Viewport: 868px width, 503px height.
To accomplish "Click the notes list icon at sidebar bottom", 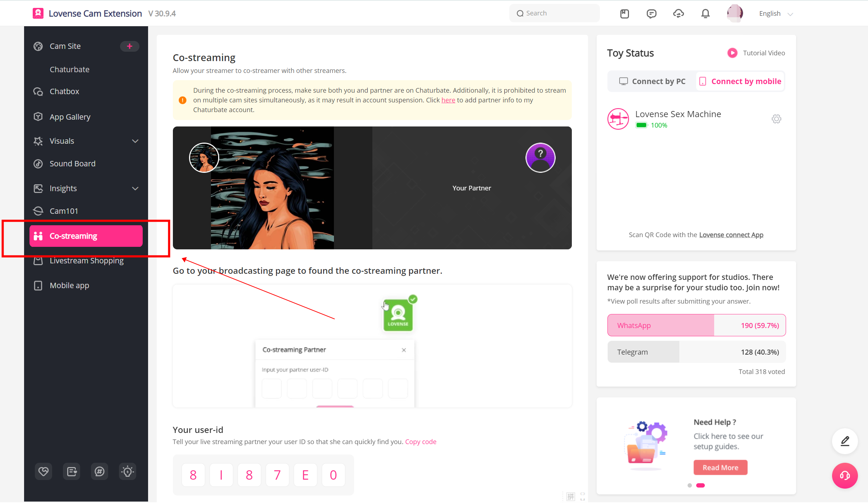I will tap(72, 471).
